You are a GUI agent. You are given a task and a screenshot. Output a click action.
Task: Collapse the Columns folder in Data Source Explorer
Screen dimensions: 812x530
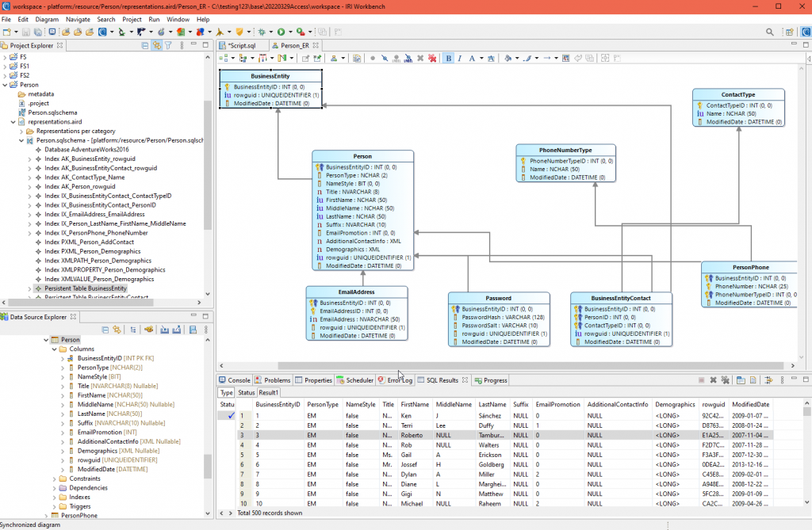click(x=54, y=349)
